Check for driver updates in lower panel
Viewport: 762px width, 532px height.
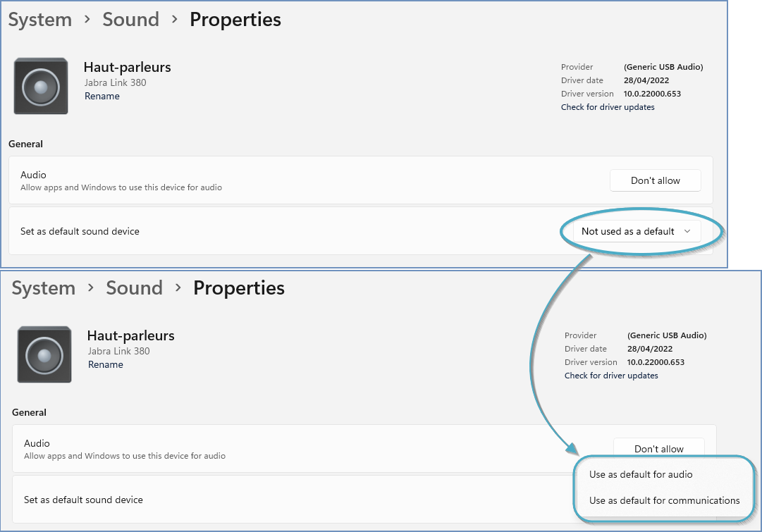coord(611,376)
